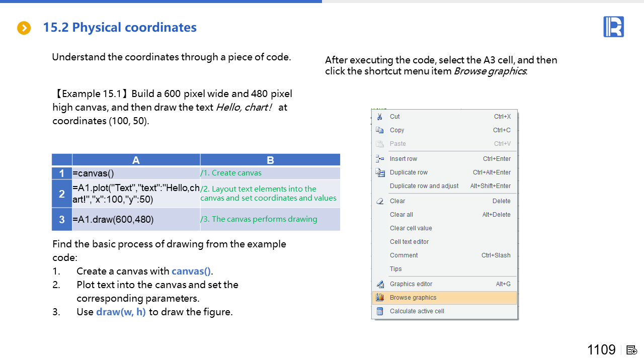
Task: Click the Insert row icon
Action: [x=380, y=159]
